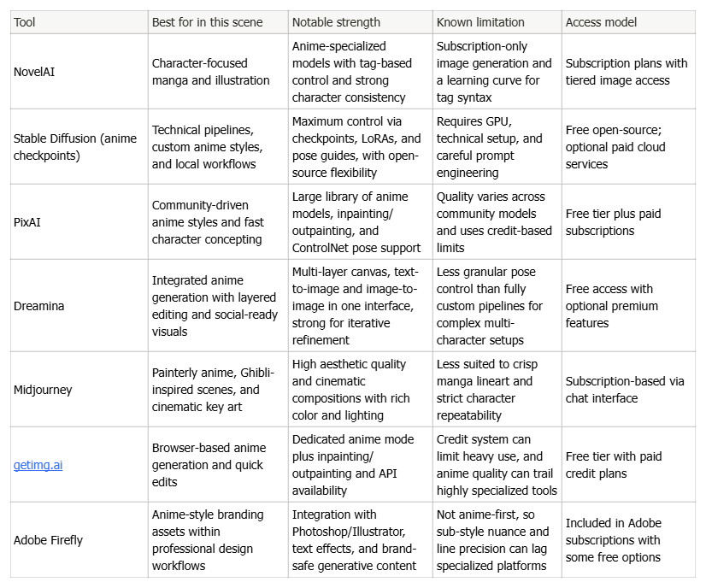Image resolution: width=706 pixels, height=588 pixels.
Task: Click the Painterly anime, Ghibli-inspired scenes cell
Action: point(218,390)
